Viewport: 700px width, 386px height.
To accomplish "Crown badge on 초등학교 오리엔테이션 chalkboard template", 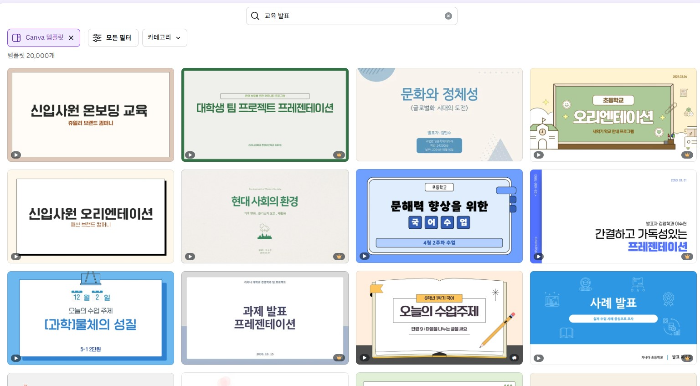I will 687,155.
